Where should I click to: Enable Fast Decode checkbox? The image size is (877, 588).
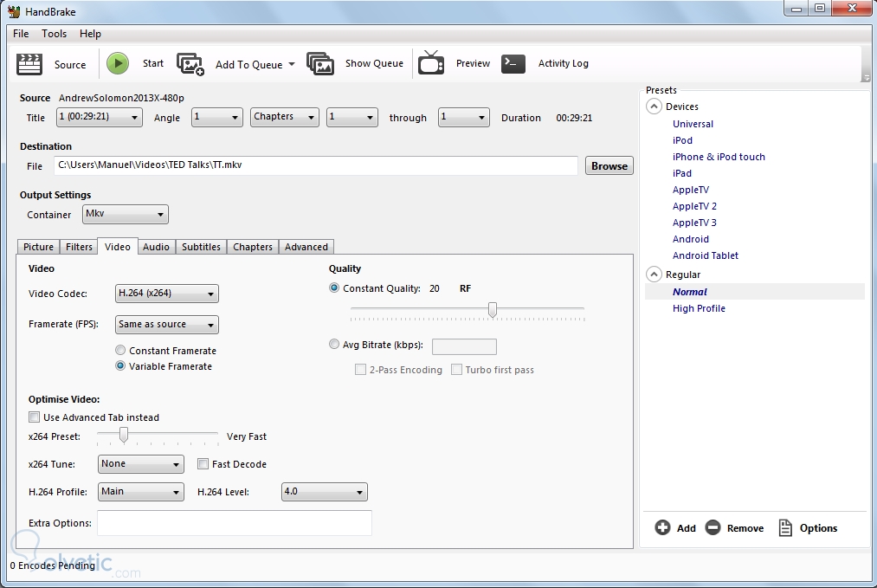(x=203, y=464)
